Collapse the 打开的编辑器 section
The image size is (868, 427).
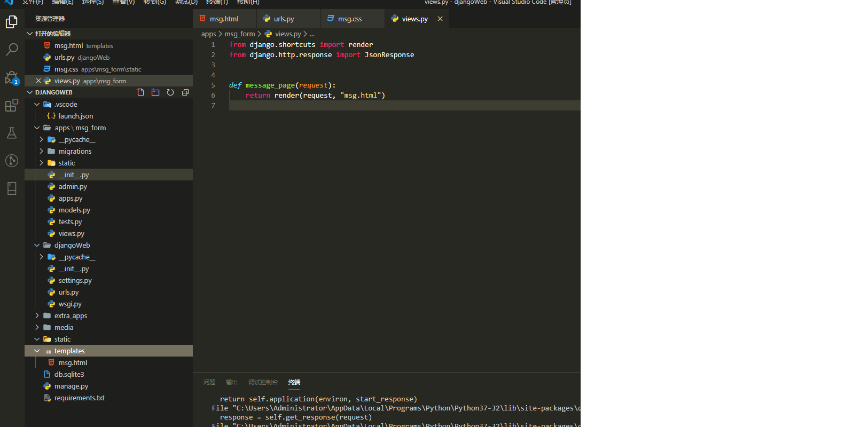coord(108,34)
